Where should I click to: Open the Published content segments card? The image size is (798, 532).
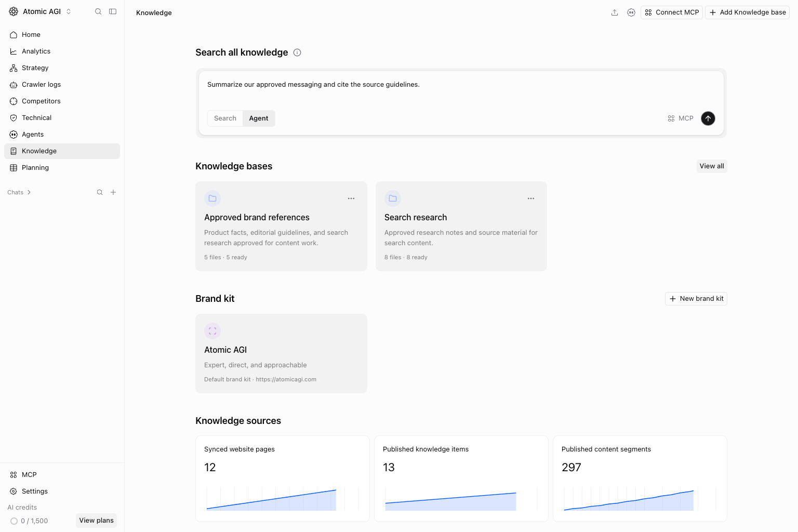(x=640, y=478)
